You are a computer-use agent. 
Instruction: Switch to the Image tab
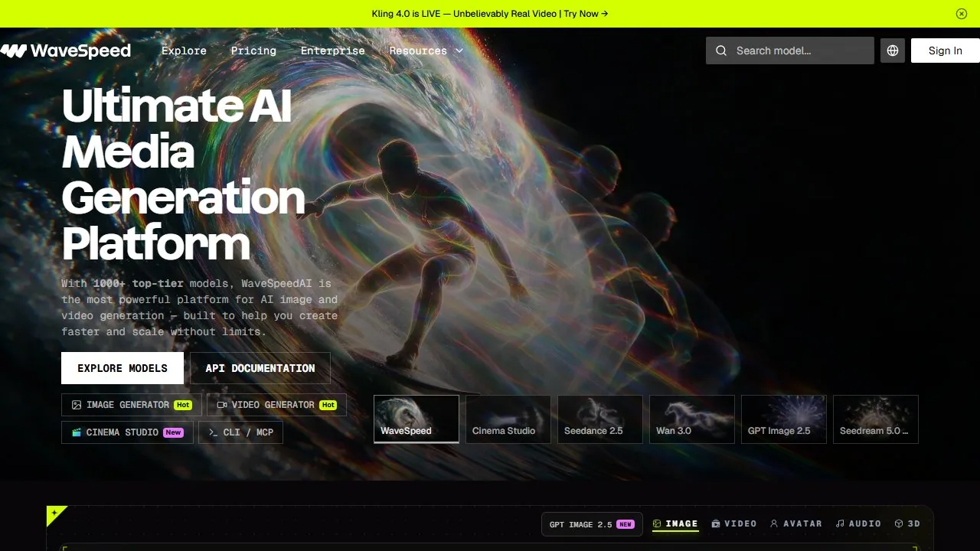point(675,524)
